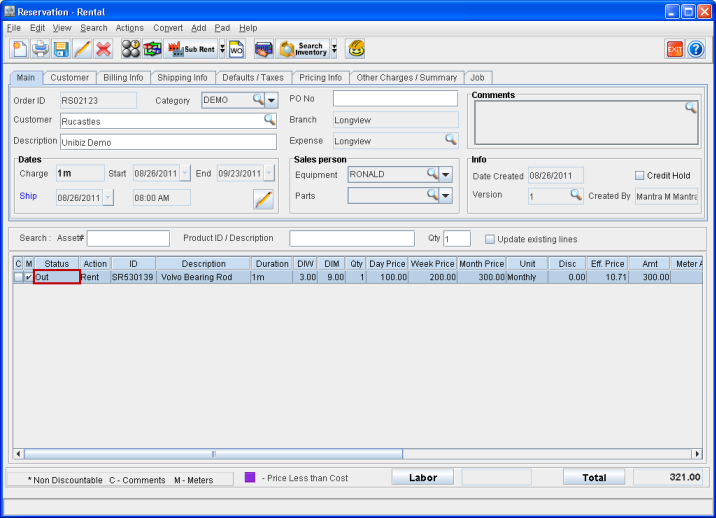Click the Labor button

click(x=423, y=477)
